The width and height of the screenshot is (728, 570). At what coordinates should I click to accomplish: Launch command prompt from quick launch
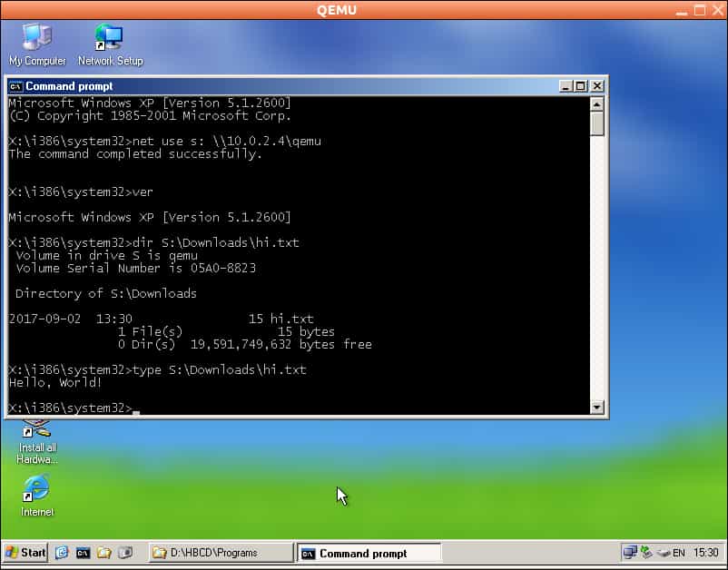tap(84, 553)
